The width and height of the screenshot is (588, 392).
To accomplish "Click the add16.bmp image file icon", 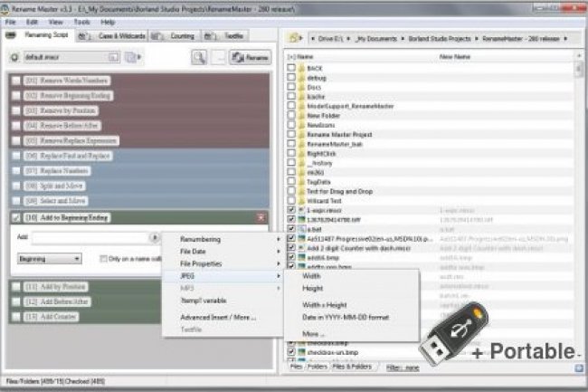I will (301, 257).
